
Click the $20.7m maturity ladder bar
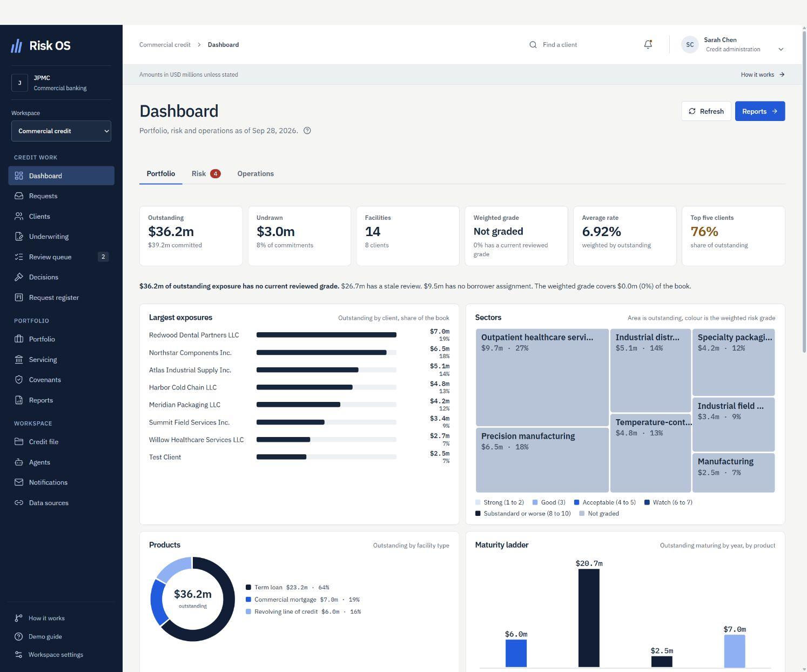589,618
